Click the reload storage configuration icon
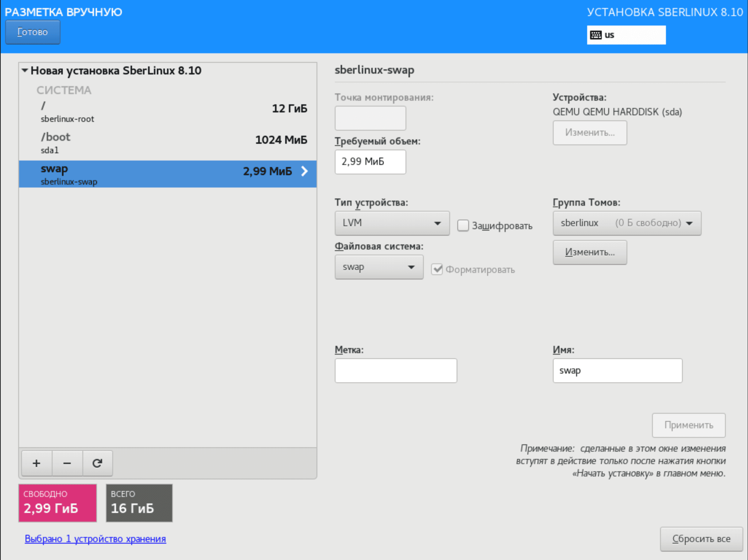Viewport: 748px width, 560px height. pyautogui.click(x=97, y=463)
